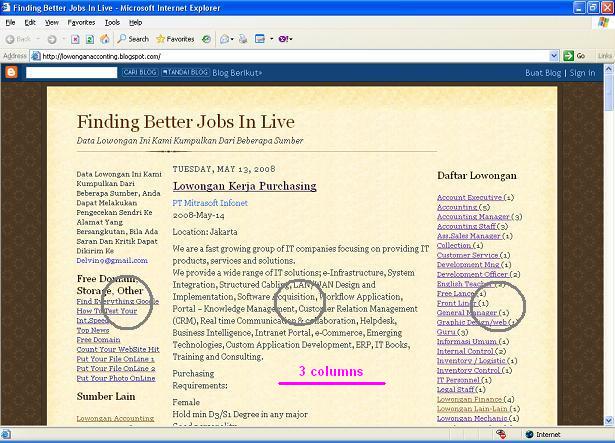
Task: Click the Edit page toolbar icon
Action: 260,39
